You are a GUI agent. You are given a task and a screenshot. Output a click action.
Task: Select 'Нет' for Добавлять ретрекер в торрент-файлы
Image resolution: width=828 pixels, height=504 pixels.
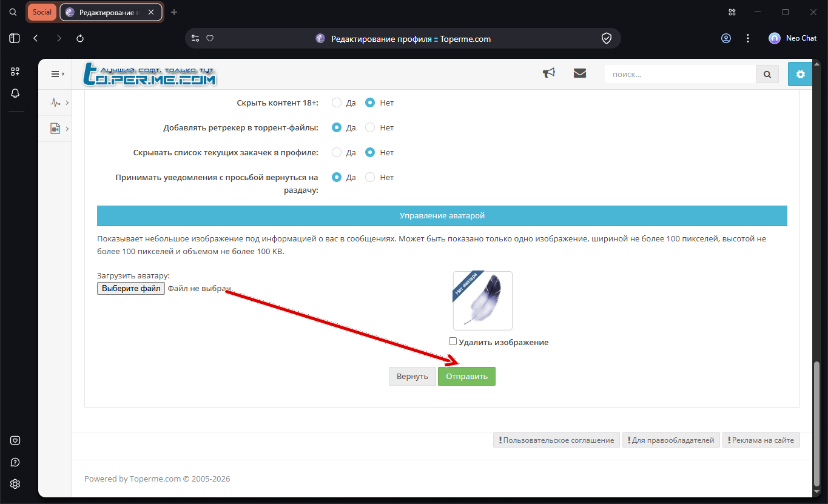click(x=370, y=128)
